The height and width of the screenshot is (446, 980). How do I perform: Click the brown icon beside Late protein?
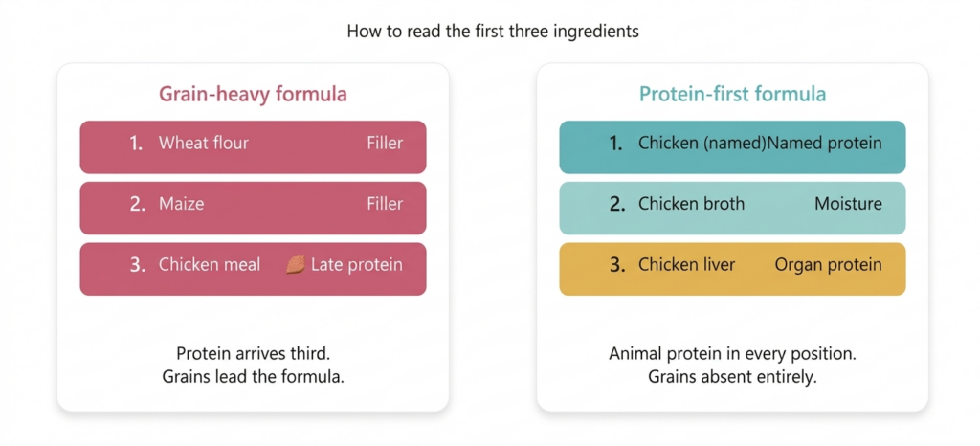[295, 265]
